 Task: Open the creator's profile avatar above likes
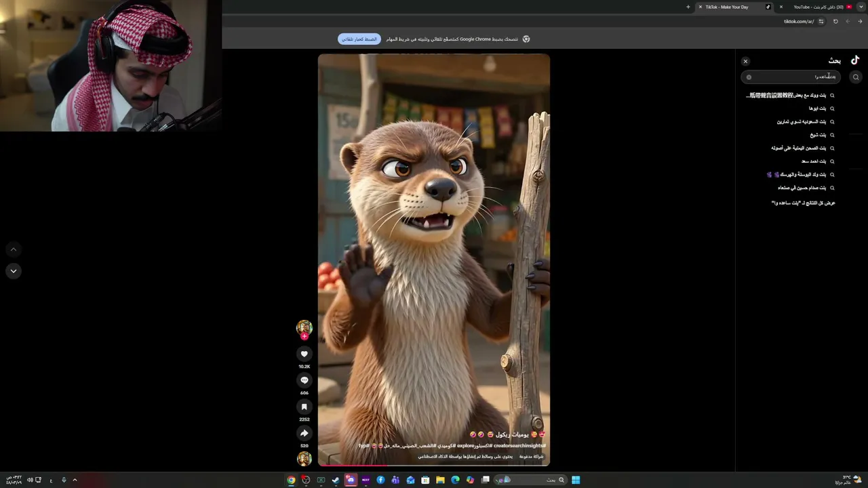point(304,327)
